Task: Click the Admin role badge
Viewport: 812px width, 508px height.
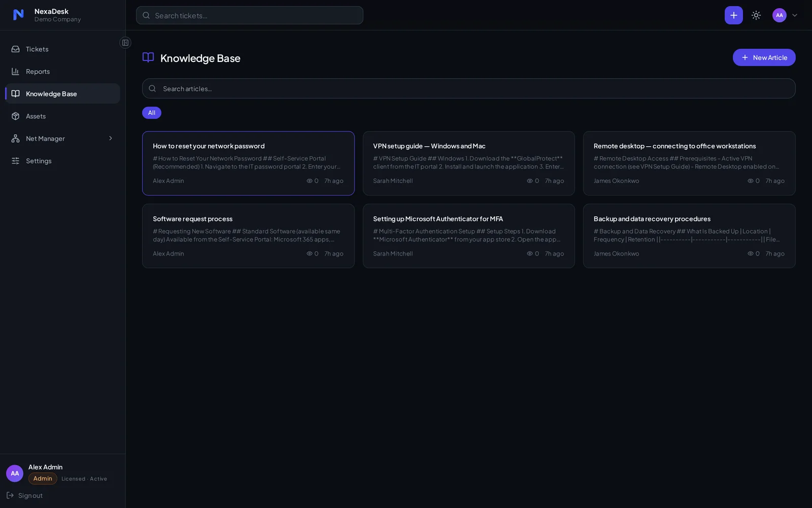Action: 43,479
